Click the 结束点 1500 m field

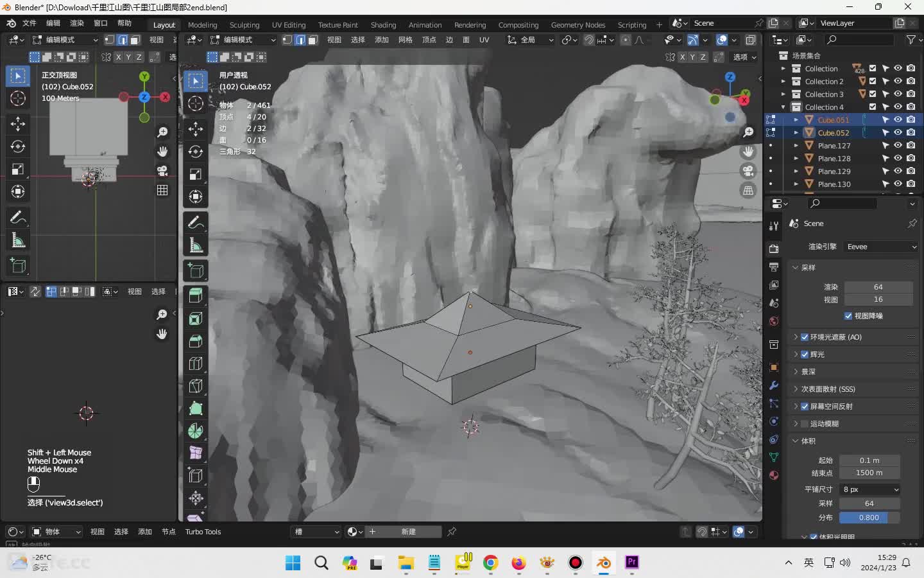click(869, 473)
